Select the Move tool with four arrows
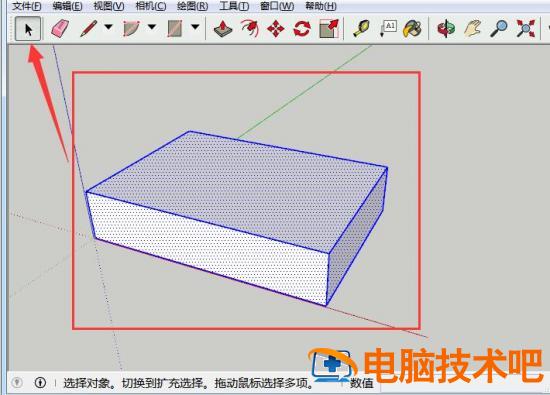 pyautogui.click(x=276, y=28)
